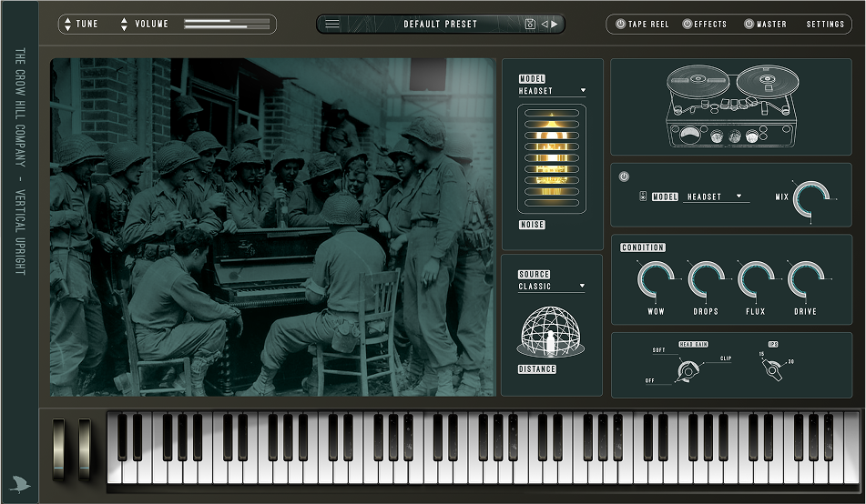Click the Wow knob
Image resolution: width=866 pixels, height=504 pixels.
[x=656, y=278]
